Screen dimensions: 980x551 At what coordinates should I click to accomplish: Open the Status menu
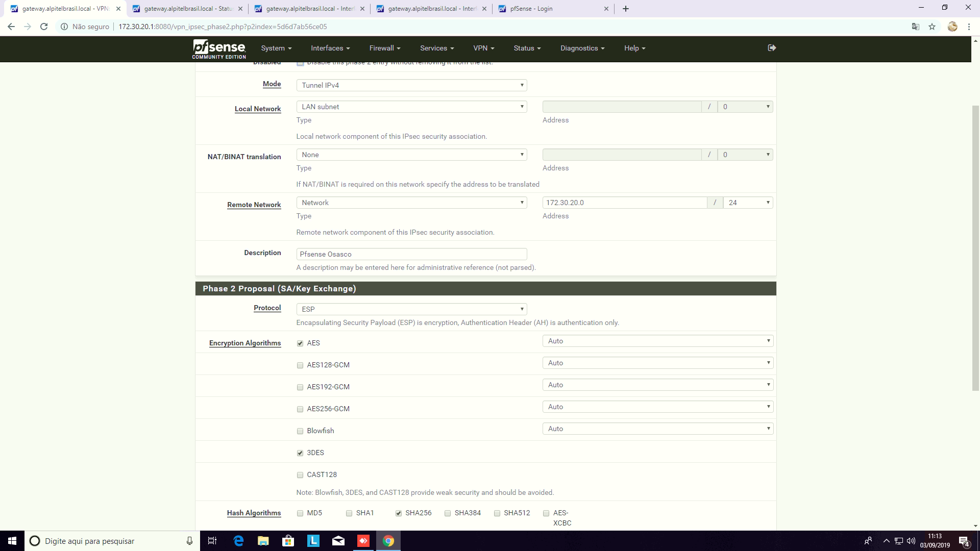click(x=526, y=48)
